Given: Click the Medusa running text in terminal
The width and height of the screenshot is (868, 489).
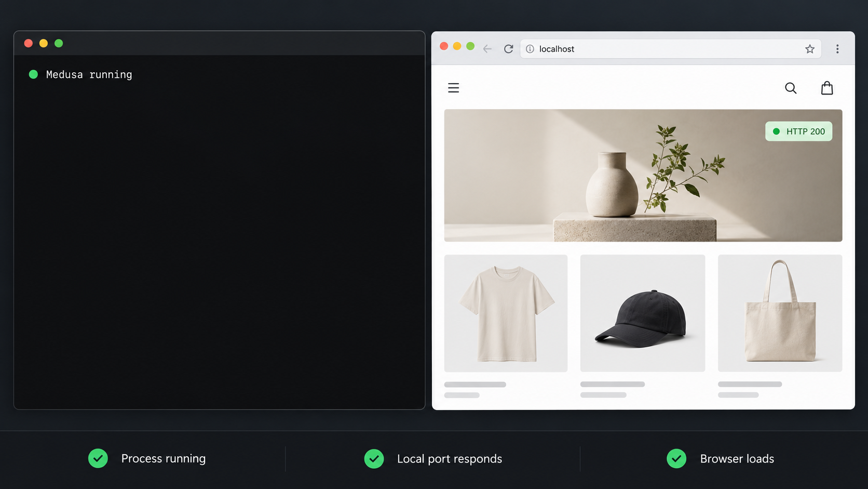Looking at the screenshot, I should pos(89,75).
